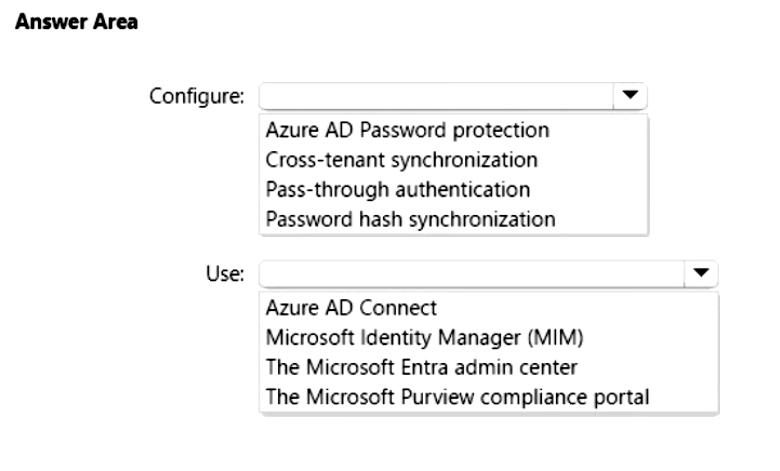Select The Microsoft Purview compliance portal
The height and width of the screenshot is (471, 780).
point(457,397)
